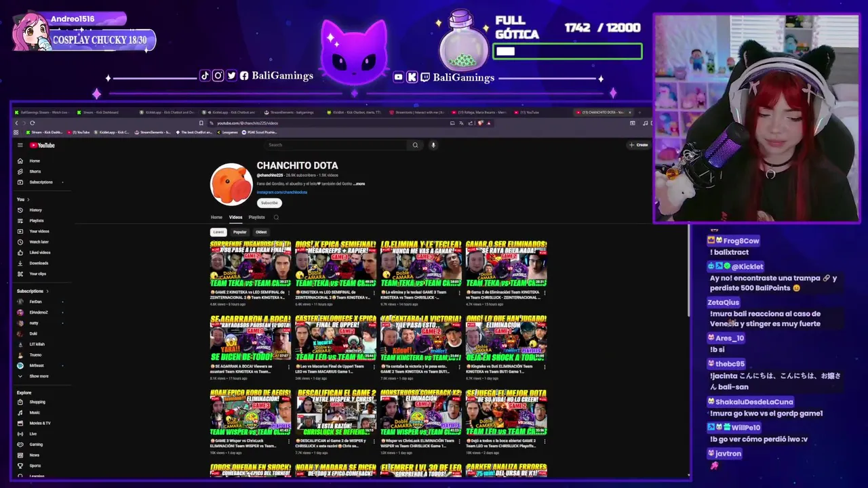
Task: Open Downloads in the sidebar
Action: pos(39,263)
